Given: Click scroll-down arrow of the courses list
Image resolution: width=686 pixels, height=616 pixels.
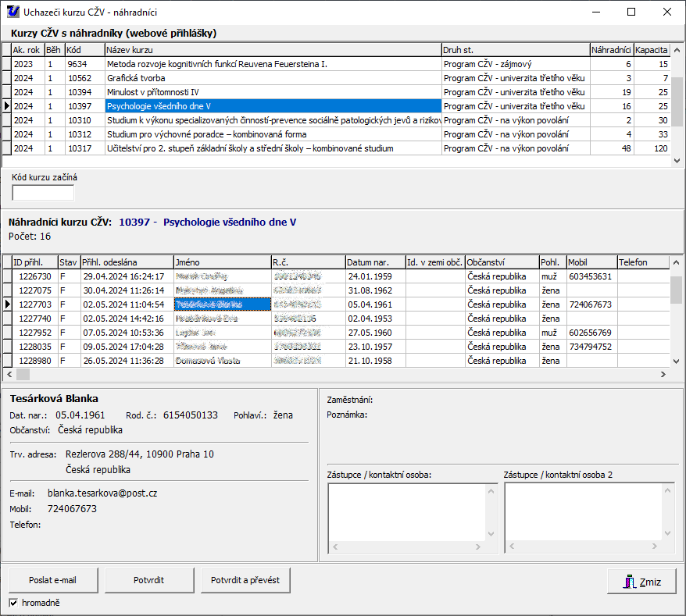Looking at the screenshot, I should 677,161.
